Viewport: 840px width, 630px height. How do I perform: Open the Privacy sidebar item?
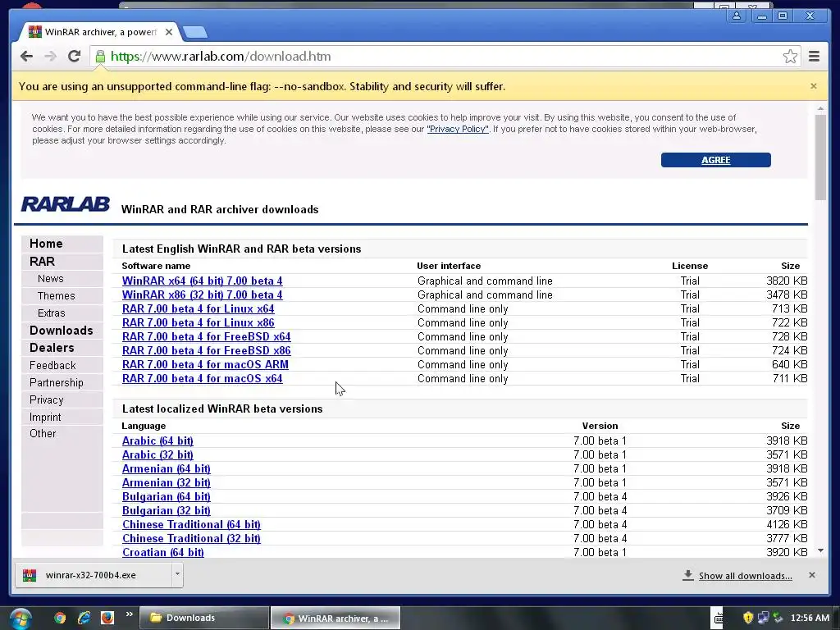pos(47,399)
